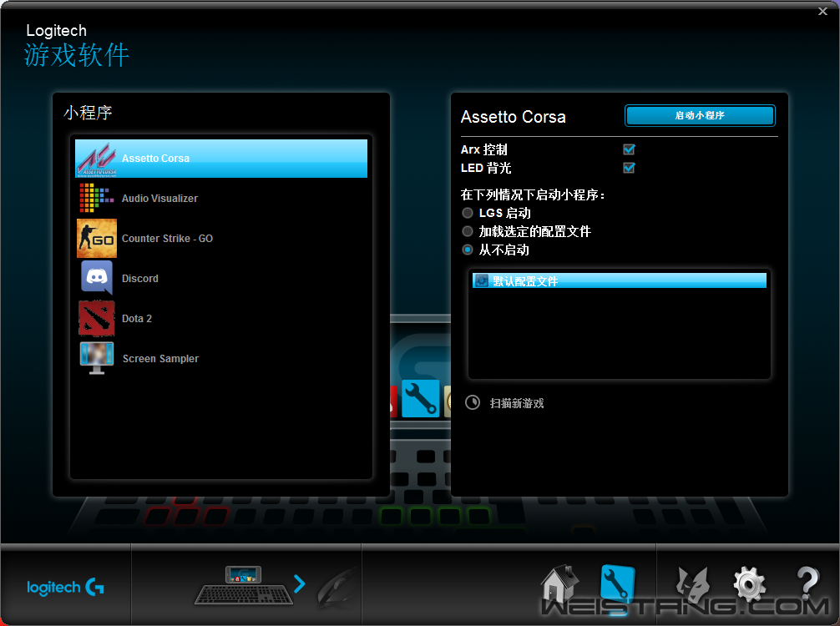This screenshot has width=840, height=626.
Task: Toggle the Arx 控制 checkbox
Action: pyautogui.click(x=629, y=149)
